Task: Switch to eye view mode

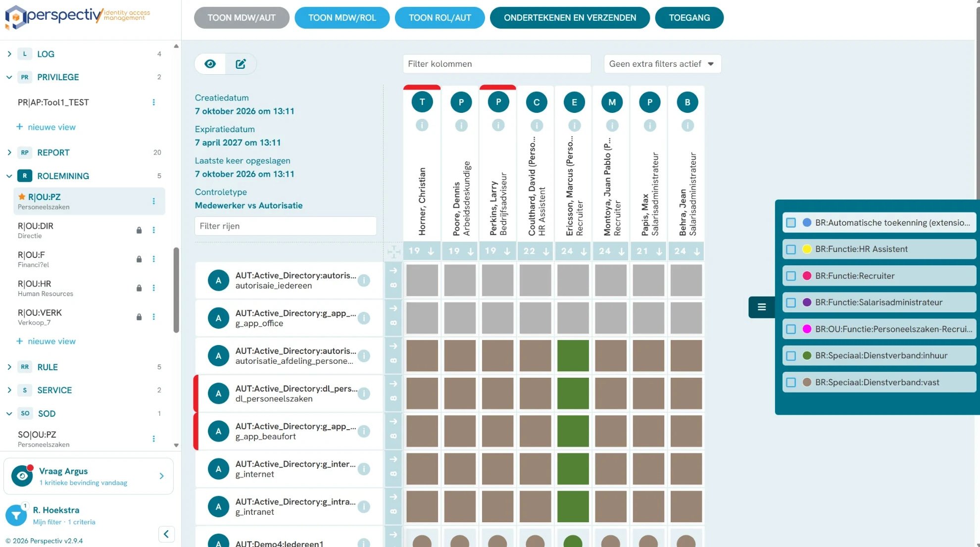Action: tap(210, 64)
